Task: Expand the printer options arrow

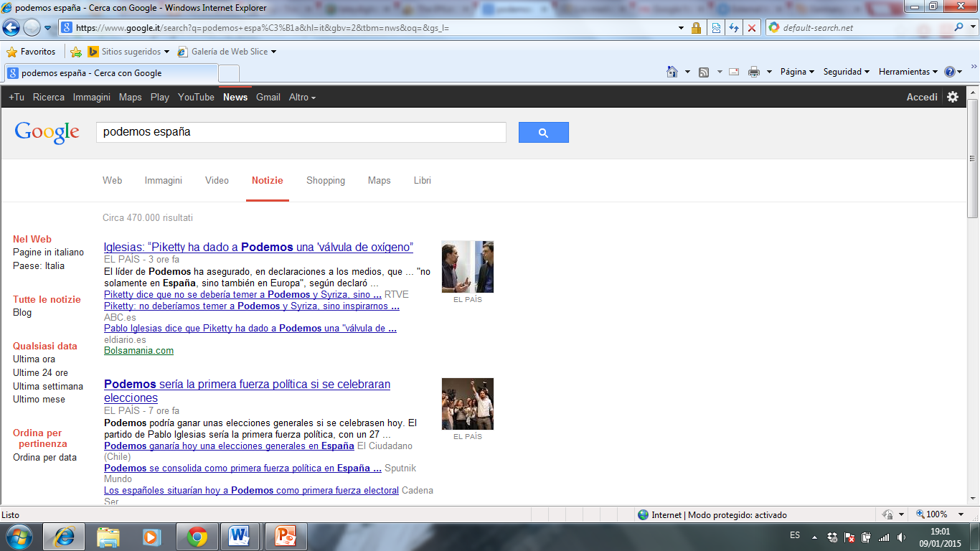Action: [x=769, y=72]
